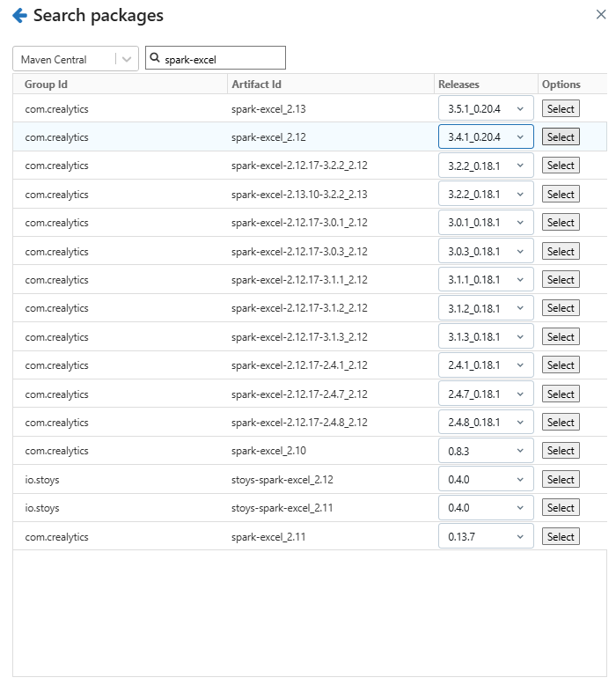
Task: Open the 2.4.1_0.18.1 releases dropdown
Action: pos(486,365)
